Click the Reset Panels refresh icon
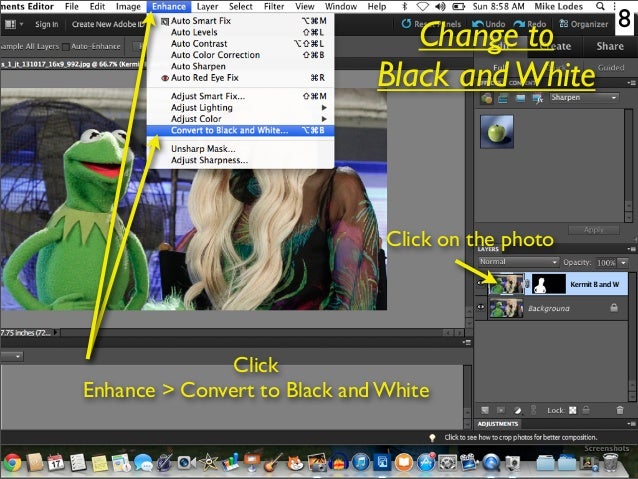The height and width of the screenshot is (479, 638). click(x=406, y=24)
